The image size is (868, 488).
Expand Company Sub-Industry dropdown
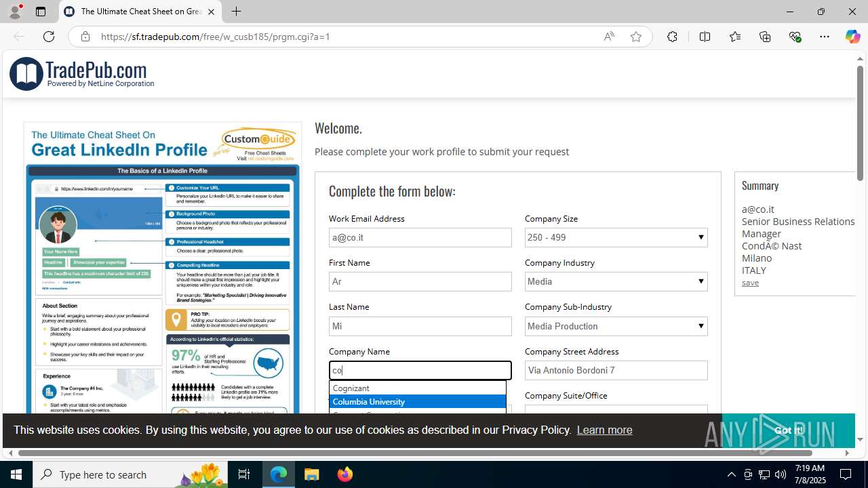616,326
